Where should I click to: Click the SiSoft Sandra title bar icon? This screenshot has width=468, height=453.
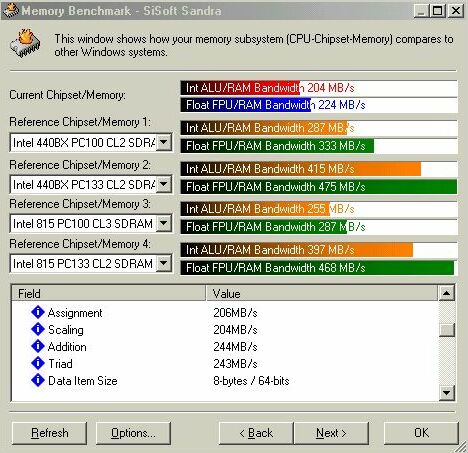point(10,10)
